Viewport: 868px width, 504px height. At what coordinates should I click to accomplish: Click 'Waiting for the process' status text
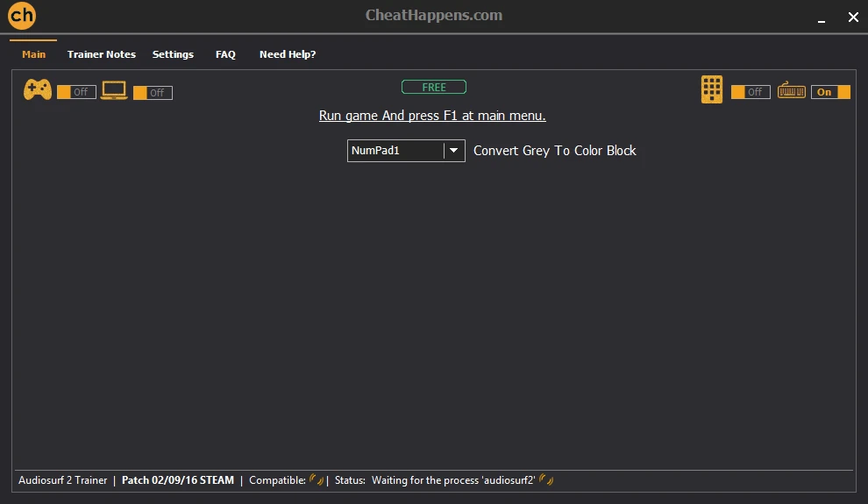pyautogui.click(x=453, y=480)
